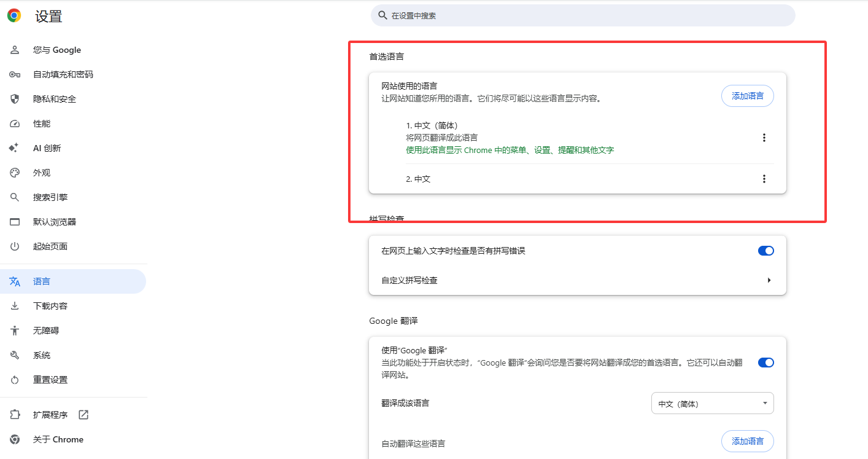Click the 网站使用的语言 label
This screenshot has height=459, width=868.
coord(409,86)
